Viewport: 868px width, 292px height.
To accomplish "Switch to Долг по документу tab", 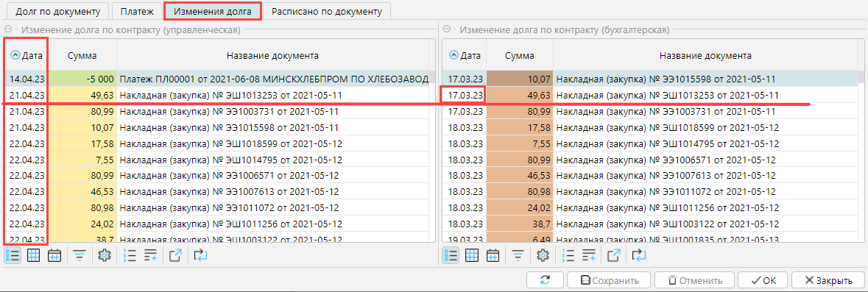I will point(58,11).
